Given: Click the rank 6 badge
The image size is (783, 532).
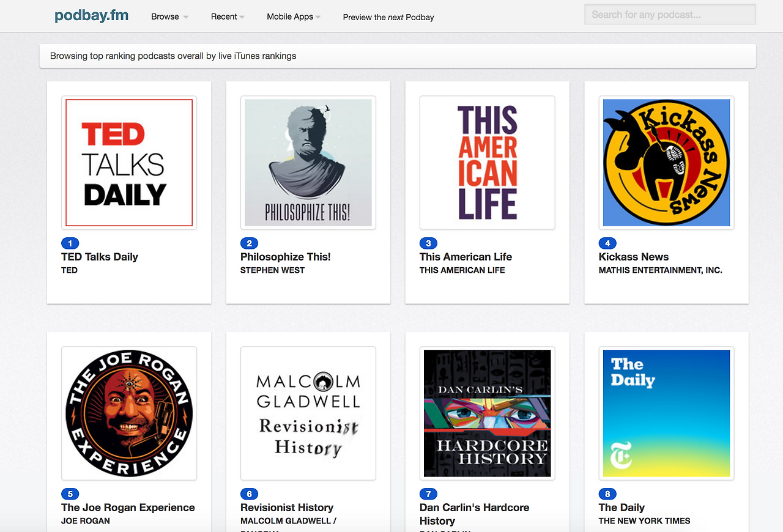Looking at the screenshot, I should click(250, 494).
